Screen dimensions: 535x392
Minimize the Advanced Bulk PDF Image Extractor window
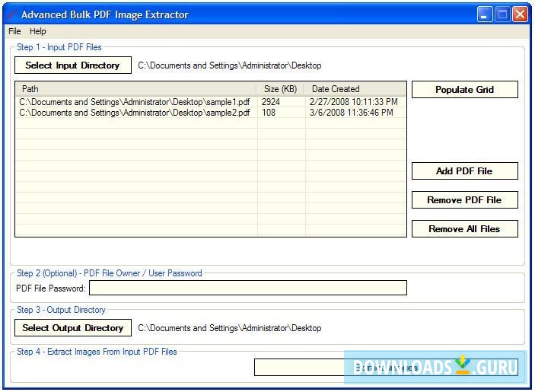click(x=485, y=14)
